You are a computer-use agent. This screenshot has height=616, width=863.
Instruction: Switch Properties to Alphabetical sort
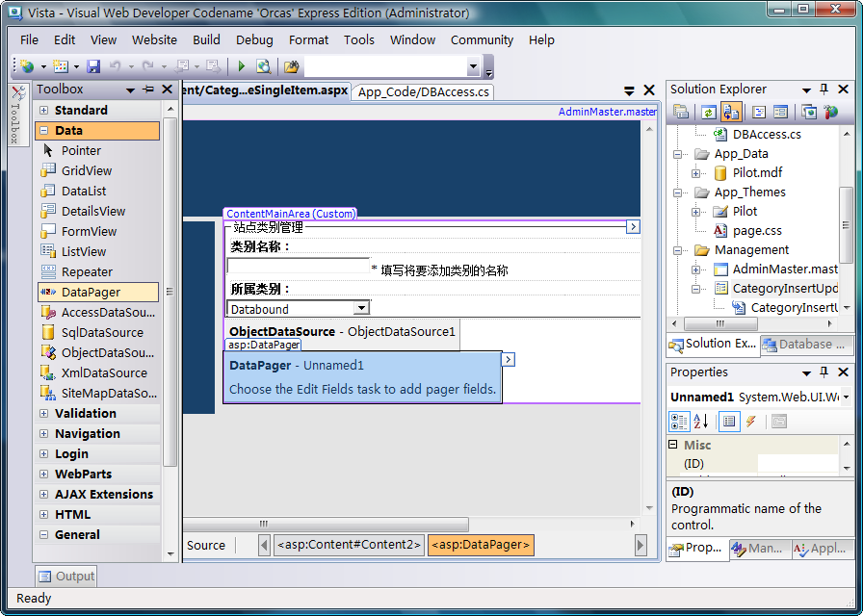700,422
